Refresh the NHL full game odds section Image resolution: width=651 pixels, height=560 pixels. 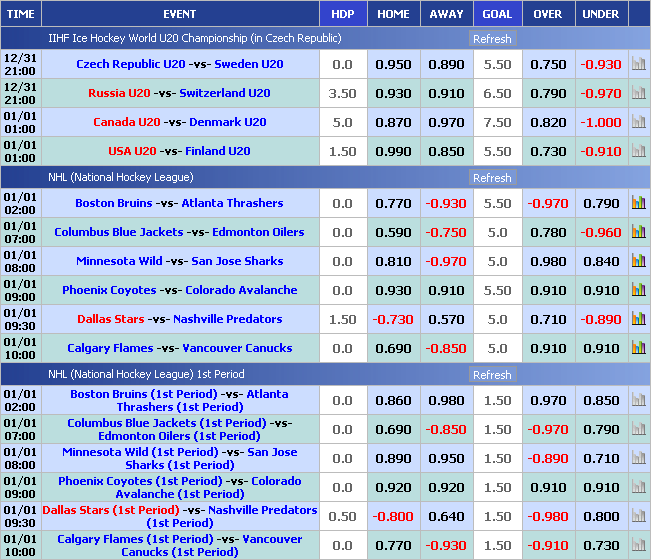pyautogui.click(x=492, y=178)
